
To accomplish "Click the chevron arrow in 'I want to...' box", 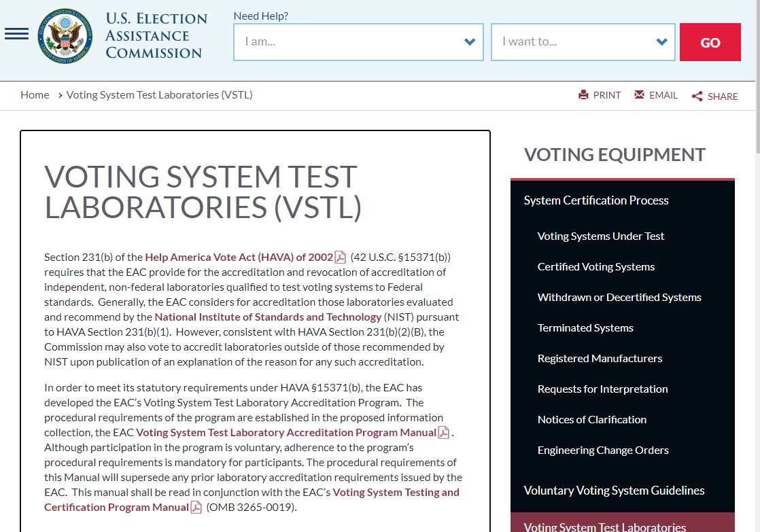I will point(661,42).
